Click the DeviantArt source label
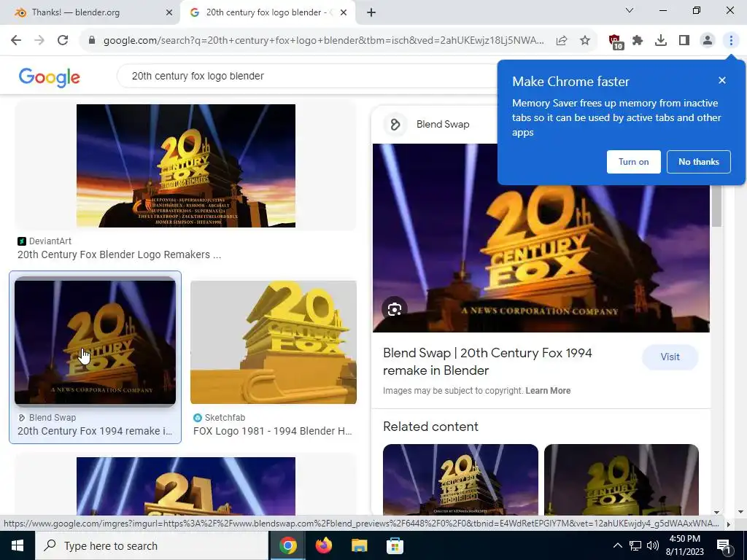Viewport: 747px width, 560px height. [x=50, y=241]
